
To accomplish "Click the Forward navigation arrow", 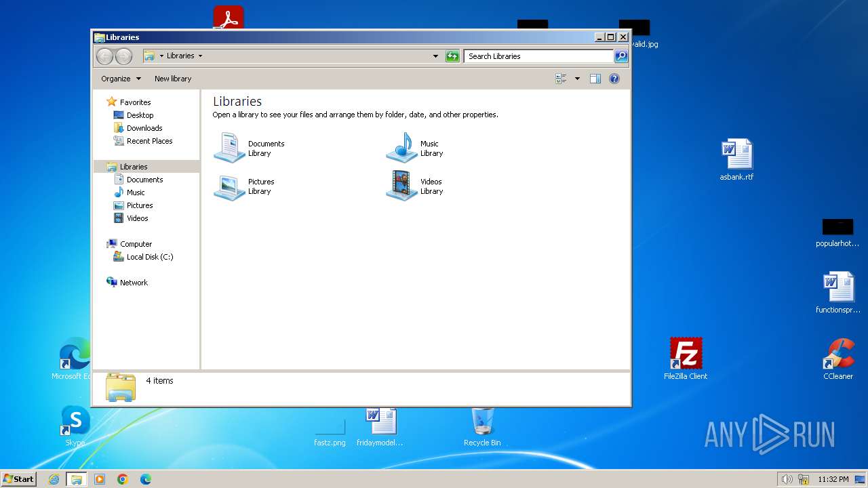I will [x=123, y=56].
